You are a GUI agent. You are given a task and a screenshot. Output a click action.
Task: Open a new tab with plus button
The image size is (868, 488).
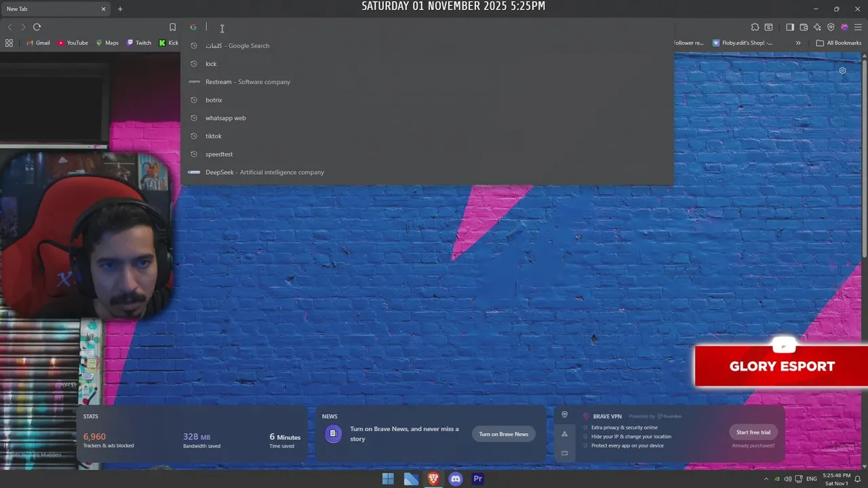click(x=120, y=9)
